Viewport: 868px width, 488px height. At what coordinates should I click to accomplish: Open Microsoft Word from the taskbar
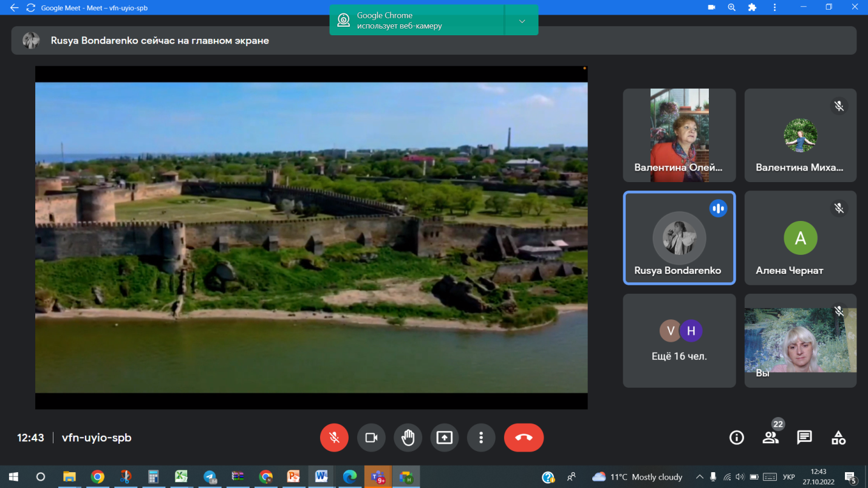[321, 477]
